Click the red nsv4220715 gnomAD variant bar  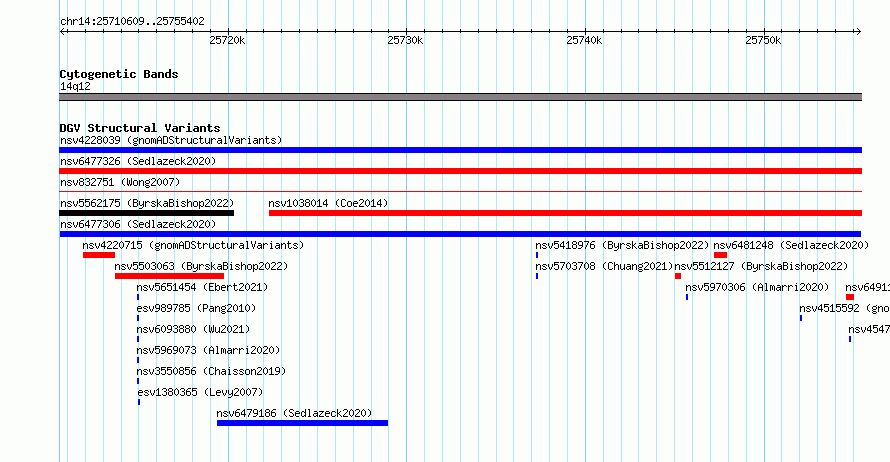[x=99, y=255]
